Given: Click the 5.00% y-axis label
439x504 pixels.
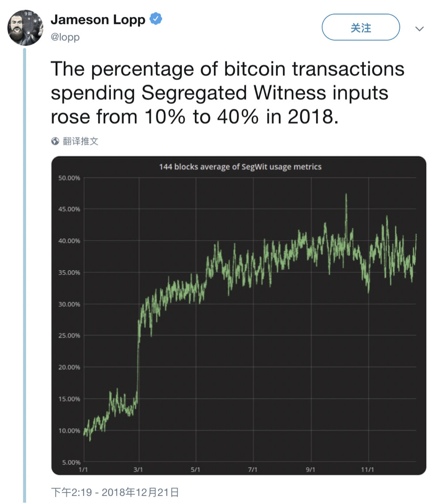Looking at the screenshot, I should 71,462.
